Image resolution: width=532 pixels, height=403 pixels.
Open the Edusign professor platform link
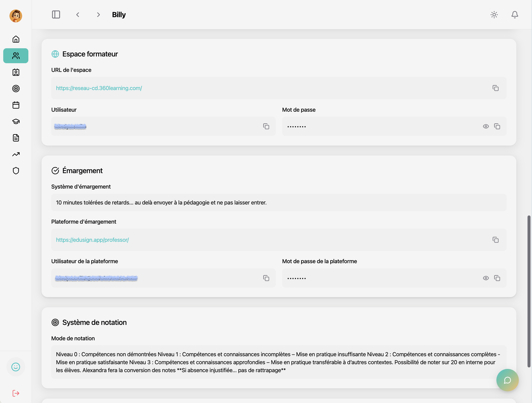(x=92, y=240)
